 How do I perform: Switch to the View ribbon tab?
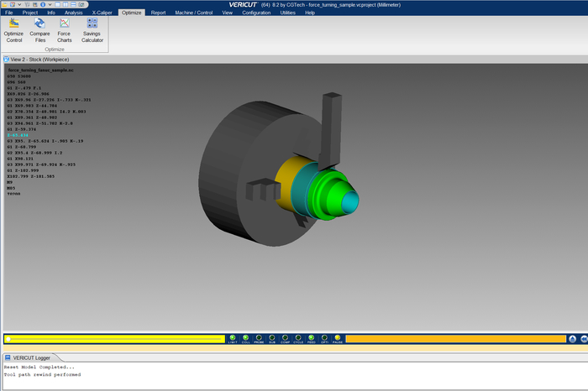tap(228, 13)
